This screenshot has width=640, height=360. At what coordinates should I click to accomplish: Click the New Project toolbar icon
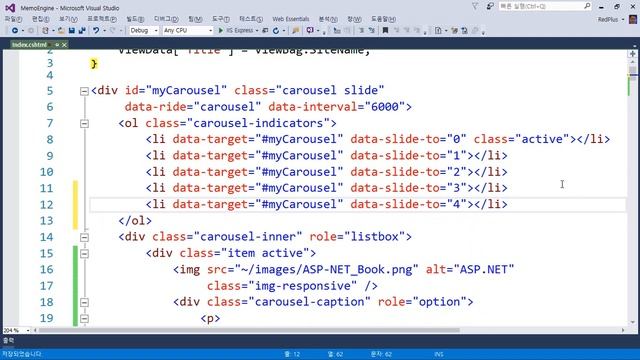(45, 31)
